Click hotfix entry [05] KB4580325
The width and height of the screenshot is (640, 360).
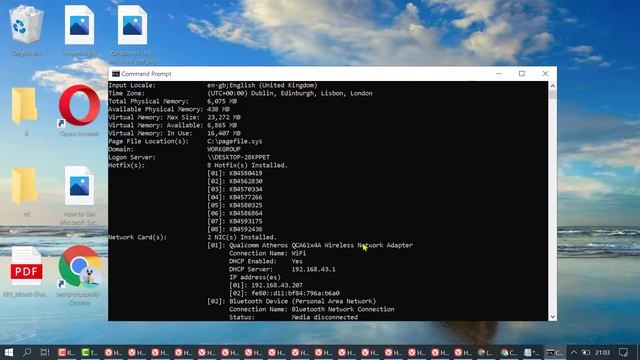pyautogui.click(x=235, y=205)
